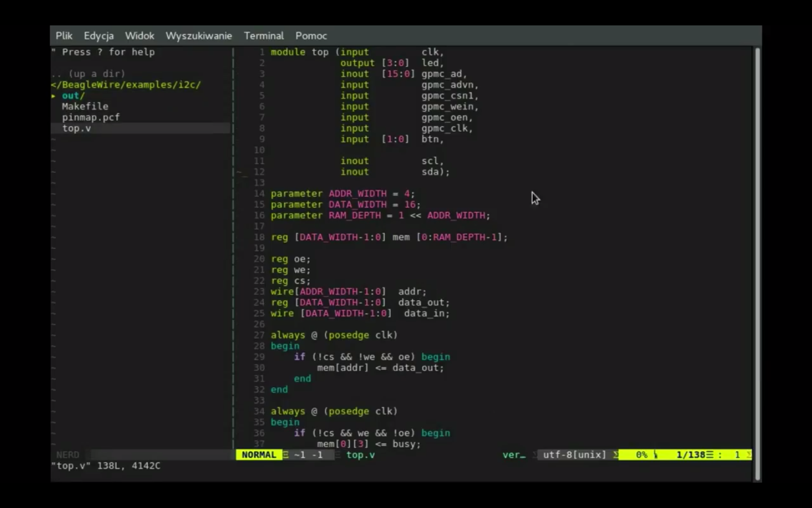The height and width of the screenshot is (508, 812).
Task: Click the 0% scroll percentage segment
Action: (642, 455)
